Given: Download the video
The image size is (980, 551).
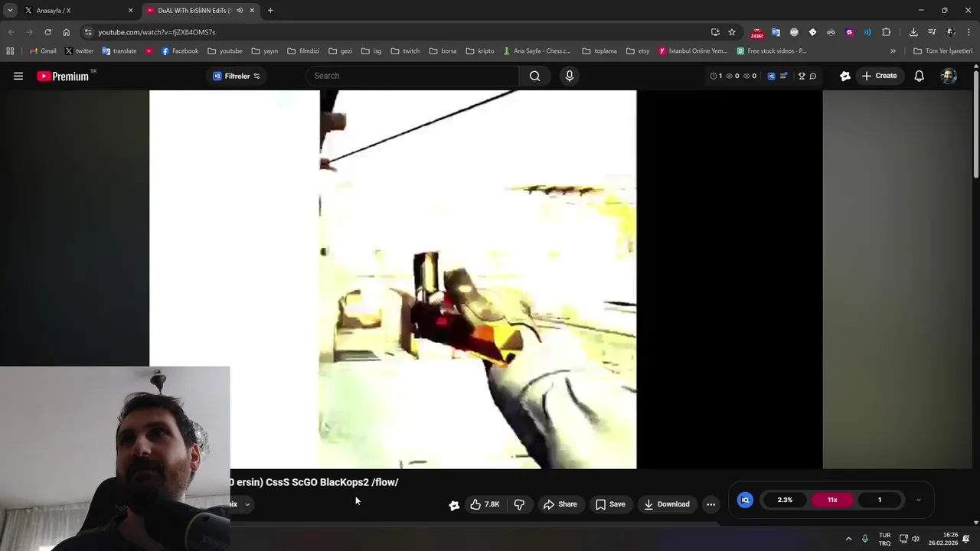Looking at the screenshot, I should (667, 504).
